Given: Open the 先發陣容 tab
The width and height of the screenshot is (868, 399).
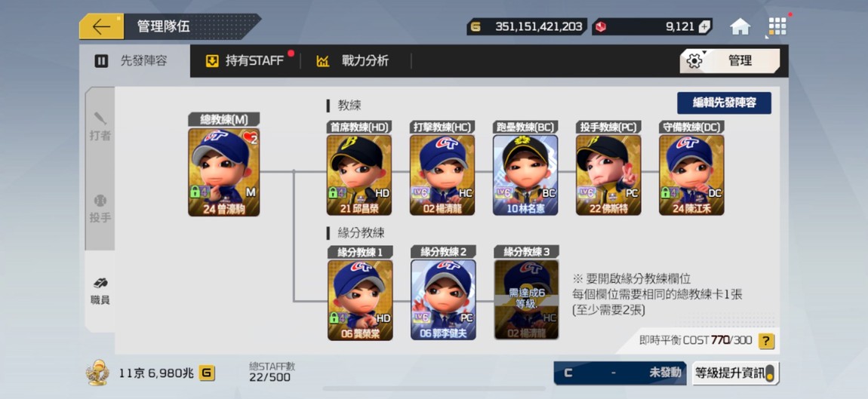Looking at the screenshot, I should point(134,61).
